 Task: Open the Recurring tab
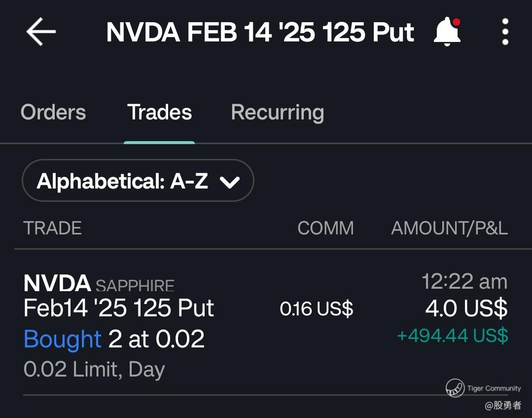click(277, 113)
